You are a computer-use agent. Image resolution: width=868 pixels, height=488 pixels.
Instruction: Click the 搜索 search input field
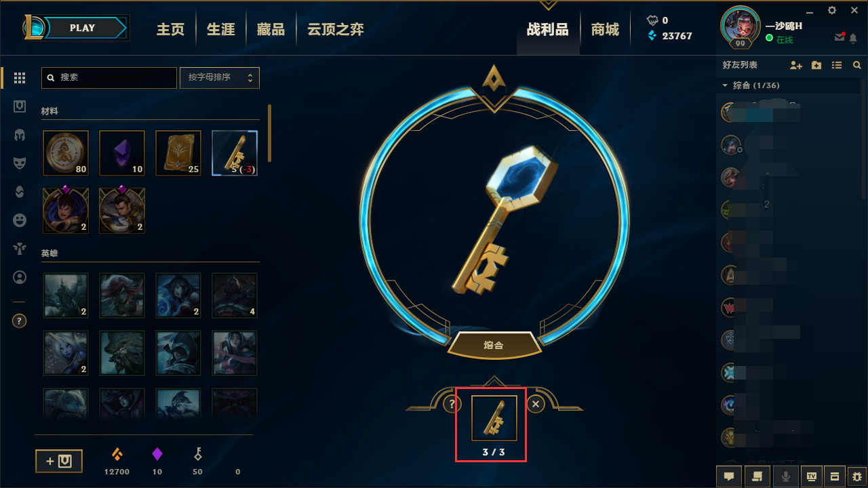pos(109,77)
